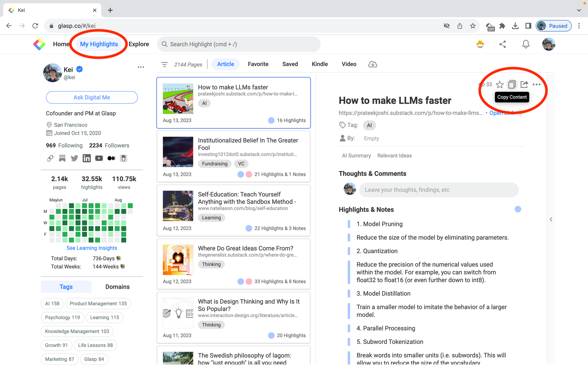The height and width of the screenshot is (368, 588).
Task: Open profile avatar menu at top right
Action: click(549, 44)
